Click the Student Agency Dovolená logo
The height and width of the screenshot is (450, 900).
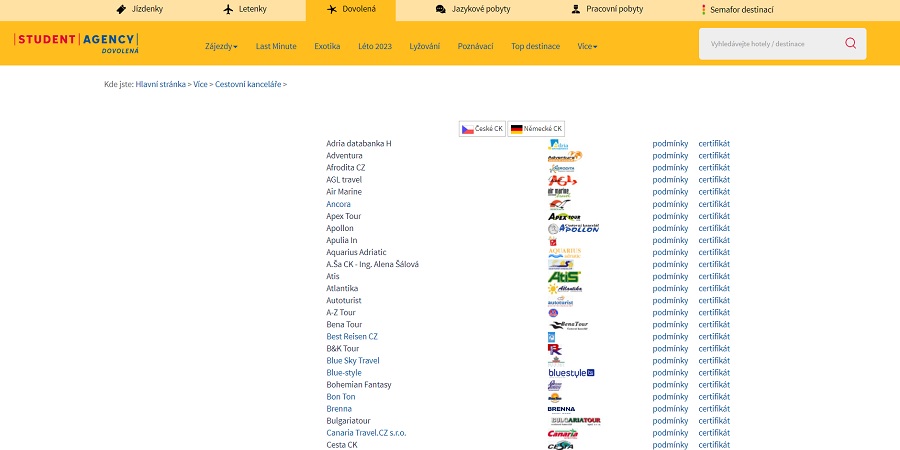[x=76, y=43]
